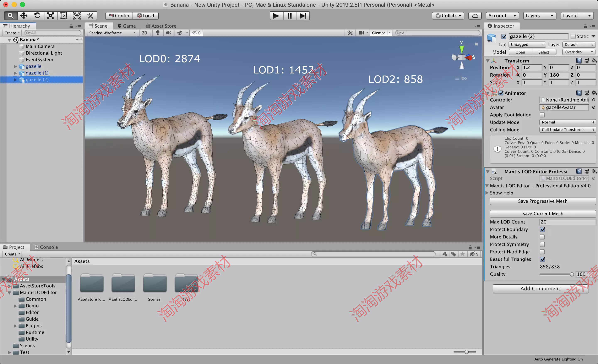Screen dimensions: 598x364
Task: Disable the Animator component checkbox
Action: pos(501,93)
